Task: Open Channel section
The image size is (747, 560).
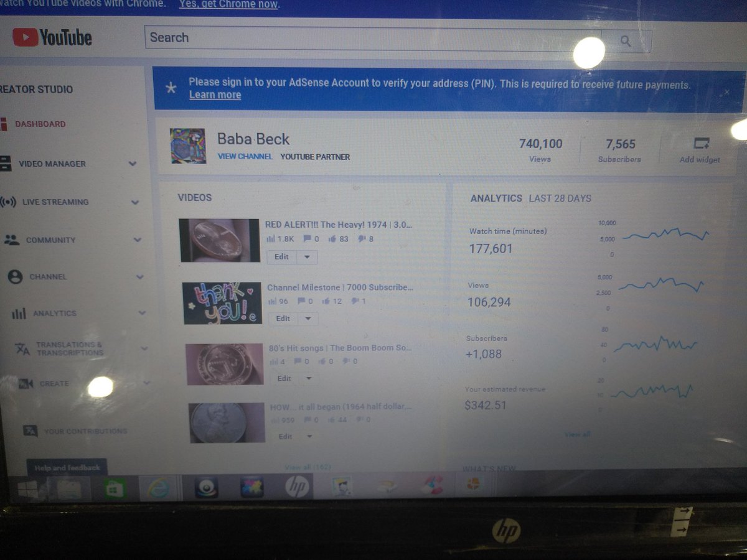Action: tap(48, 276)
